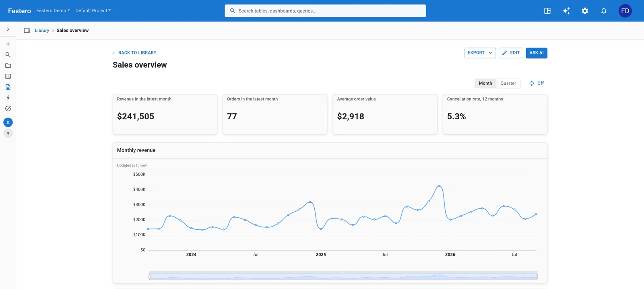644x289 pixels.
Task: Click the chart range slider track
Action: 343,277
